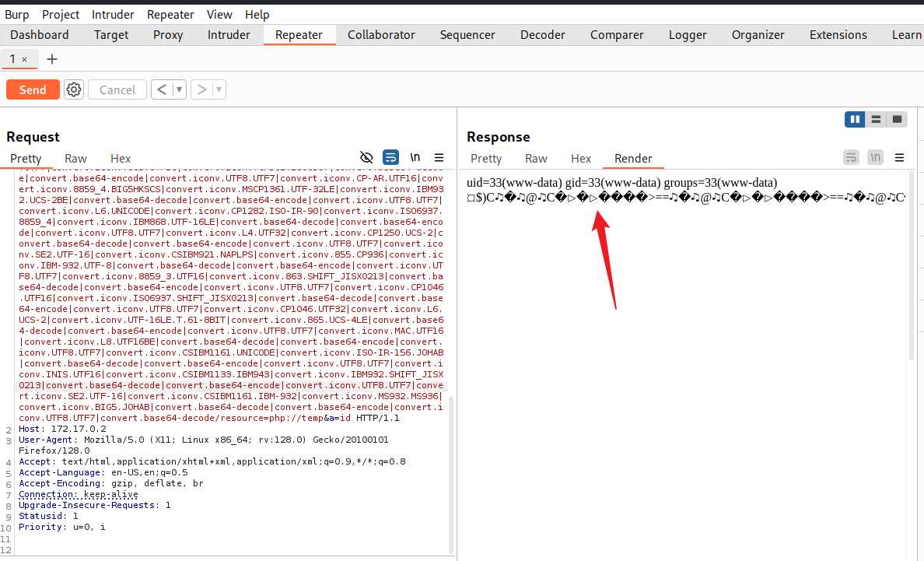924x561 pixels.
Task: Toggle hide non-printable characters in Request
Action: [366, 157]
